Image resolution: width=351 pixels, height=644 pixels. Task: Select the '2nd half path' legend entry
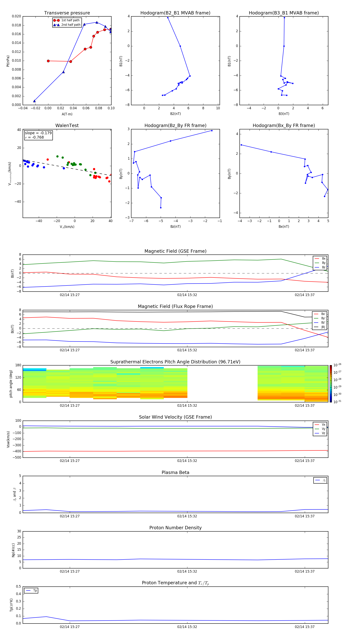coord(67,25)
